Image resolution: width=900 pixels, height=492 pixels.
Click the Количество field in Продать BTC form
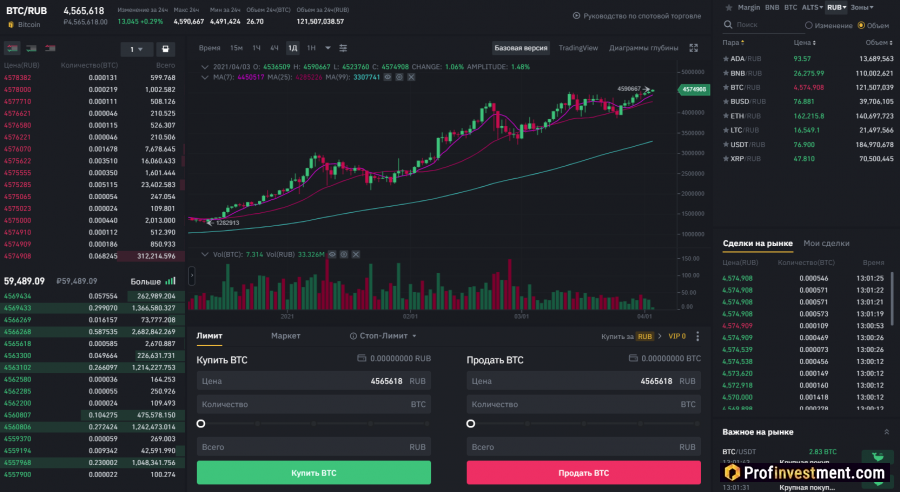coord(583,404)
